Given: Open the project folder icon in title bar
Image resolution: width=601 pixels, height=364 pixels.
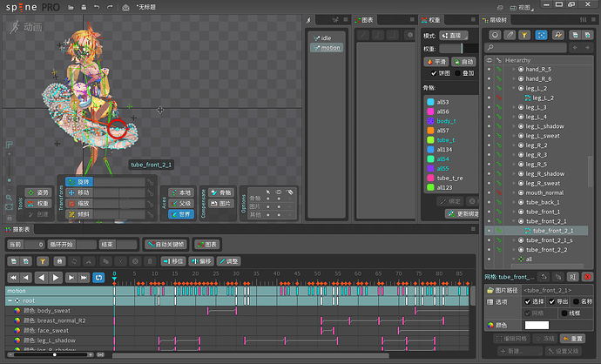Looking at the screenshot, I should point(71,7).
